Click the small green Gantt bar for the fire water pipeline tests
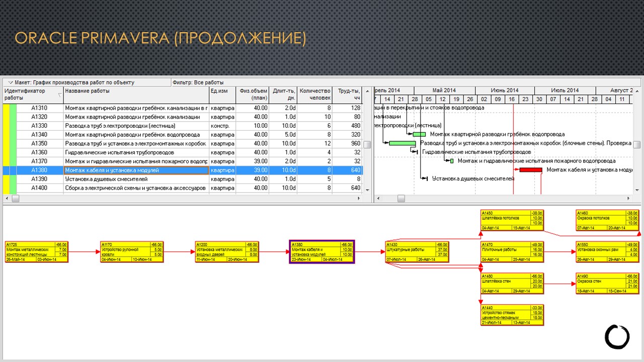This screenshot has height=362, width=644. pos(452,161)
